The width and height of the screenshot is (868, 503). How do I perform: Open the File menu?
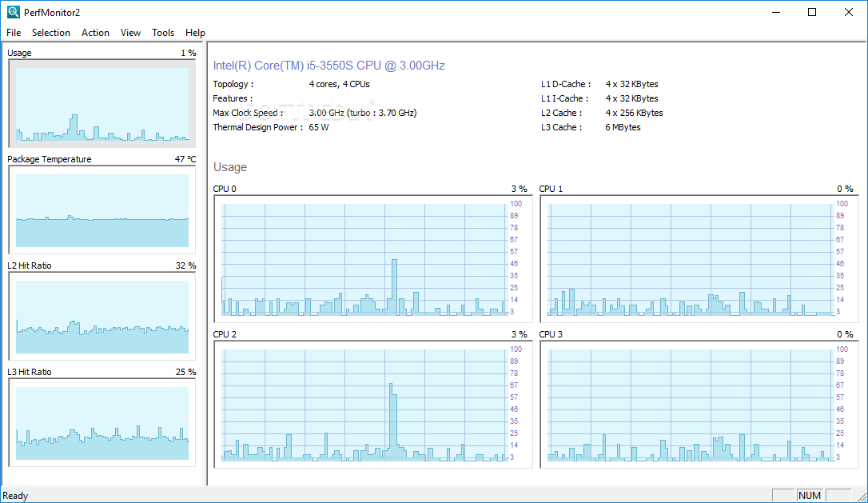click(x=14, y=33)
